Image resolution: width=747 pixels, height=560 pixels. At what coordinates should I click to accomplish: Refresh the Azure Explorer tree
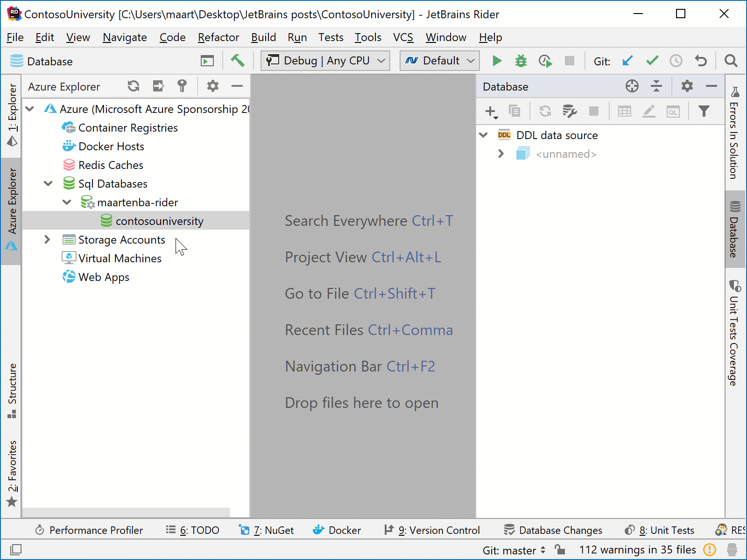tap(133, 86)
